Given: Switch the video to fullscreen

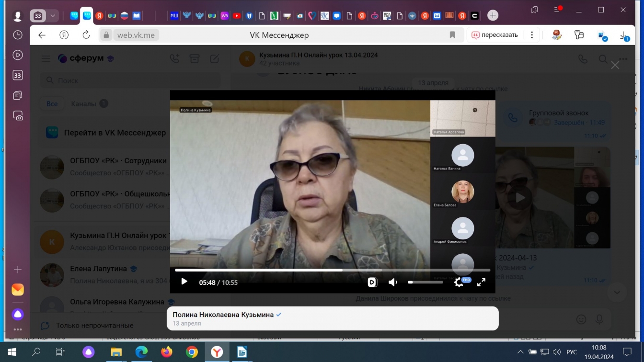Looking at the screenshot, I should click(x=481, y=283).
